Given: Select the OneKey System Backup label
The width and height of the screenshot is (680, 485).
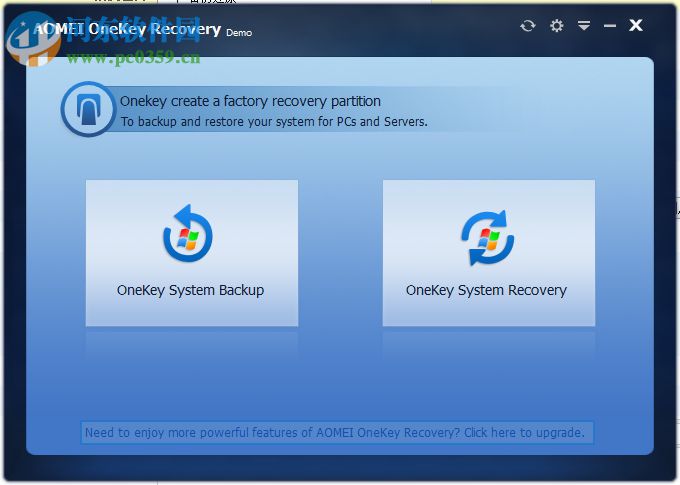Looking at the screenshot, I should [x=190, y=290].
